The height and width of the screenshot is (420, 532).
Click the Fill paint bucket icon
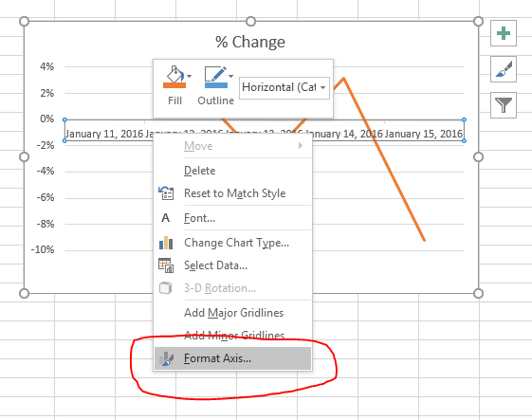174,74
